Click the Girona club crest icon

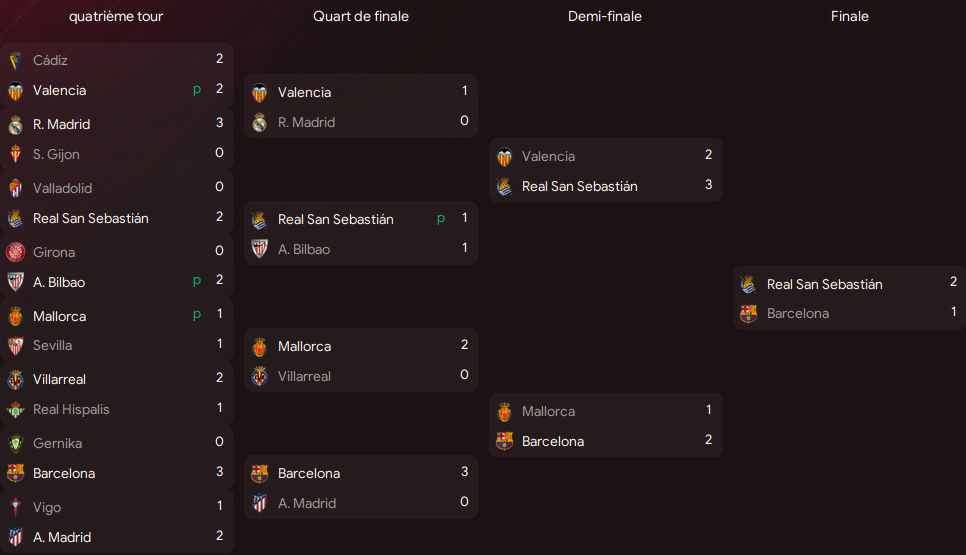coord(15,252)
